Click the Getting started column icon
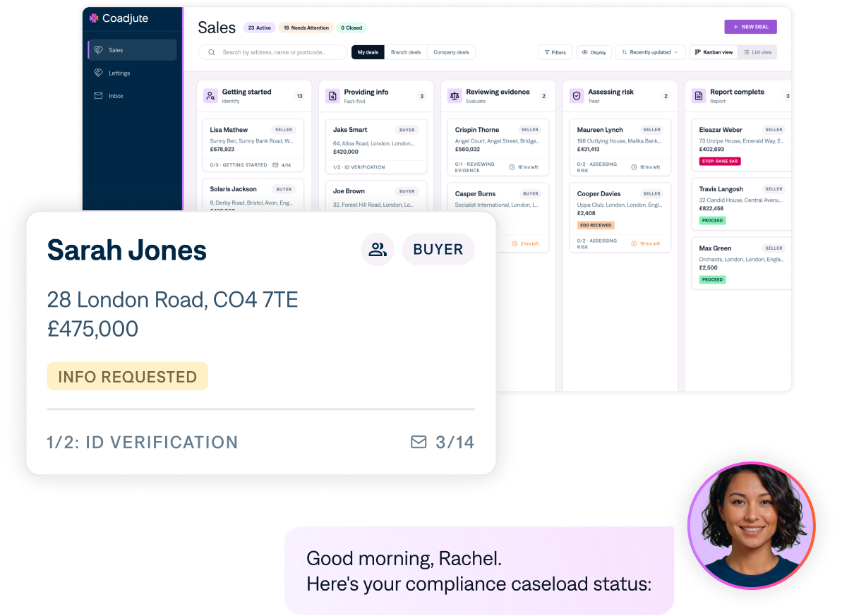 click(210, 96)
